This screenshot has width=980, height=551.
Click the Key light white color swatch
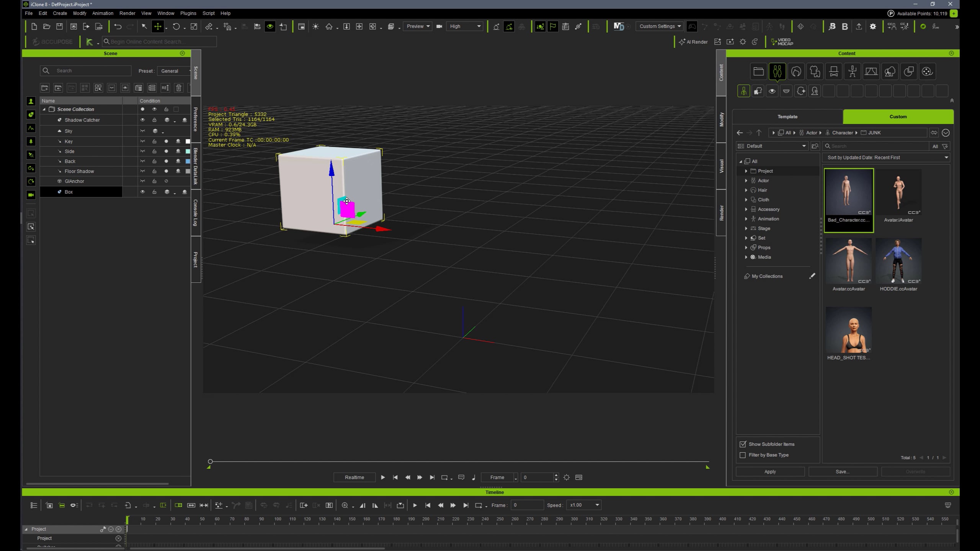click(188, 141)
